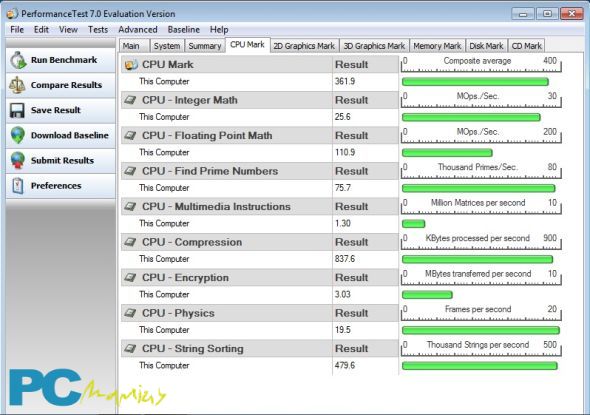Image resolution: width=590 pixels, height=415 pixels.
Task: Click the green Multimedia Instructions result bar
Action: pyautogui.click(x=414, y=224)
